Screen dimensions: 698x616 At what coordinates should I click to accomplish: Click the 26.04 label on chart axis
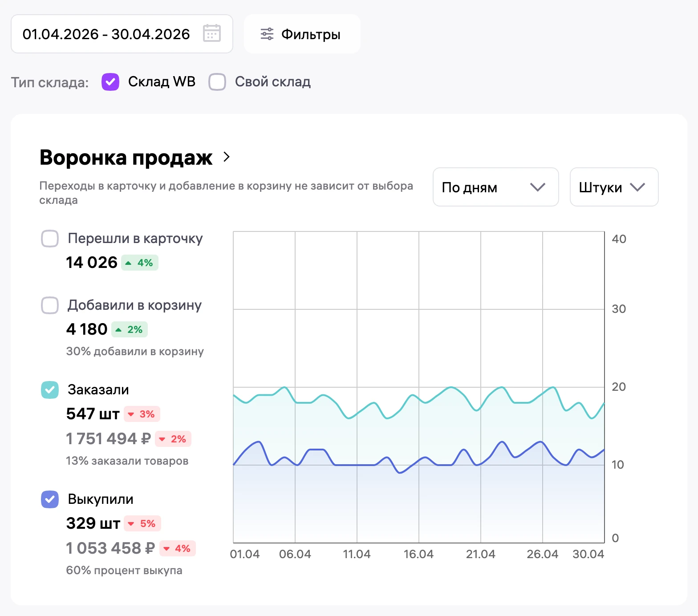coord(542,554)
